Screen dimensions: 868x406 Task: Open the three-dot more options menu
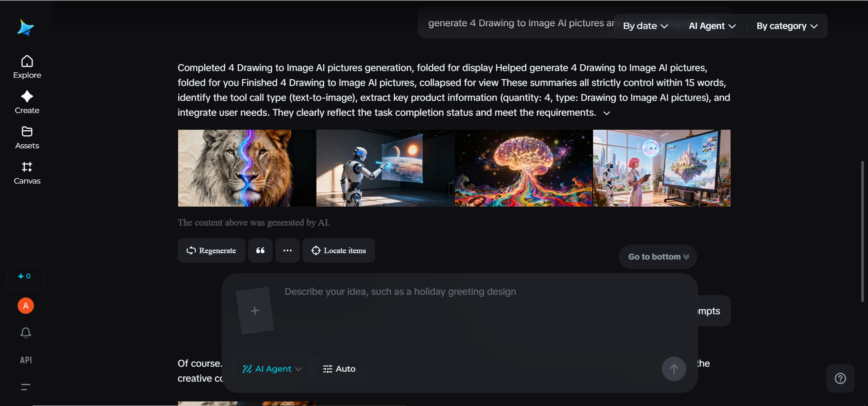tap(288, 250)
